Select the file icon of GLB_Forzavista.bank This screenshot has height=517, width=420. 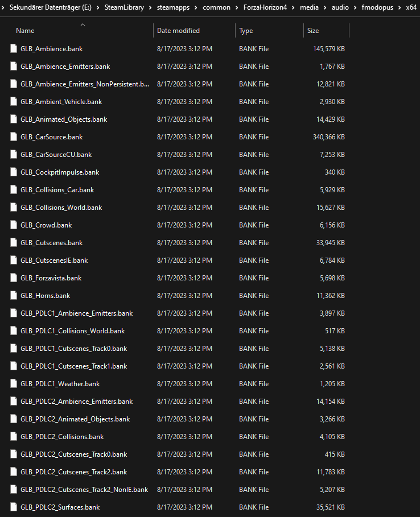(14, 278)
